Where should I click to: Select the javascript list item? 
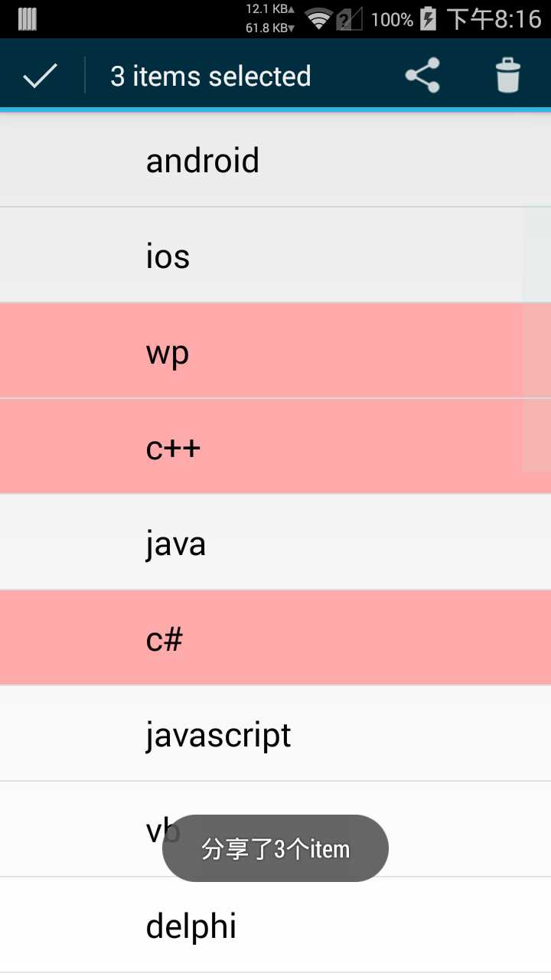tap(275, 733)
